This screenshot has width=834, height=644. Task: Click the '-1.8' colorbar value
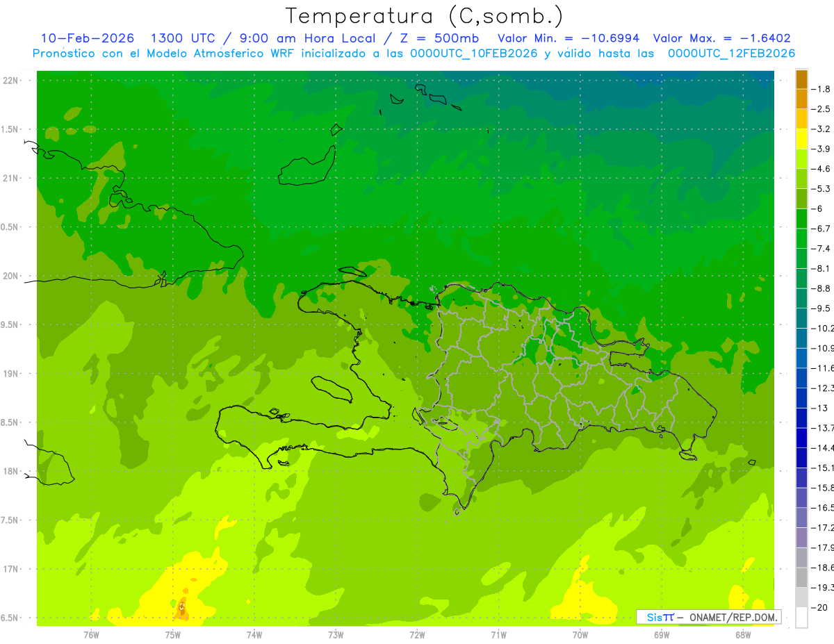(821, 89)
